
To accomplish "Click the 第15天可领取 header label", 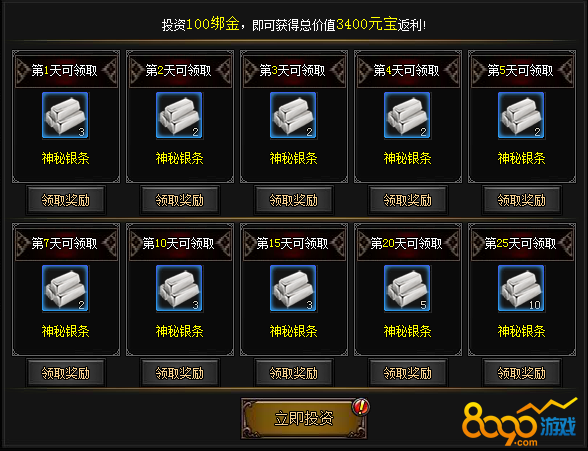I will pyautogui.click(x=292, y=244).
